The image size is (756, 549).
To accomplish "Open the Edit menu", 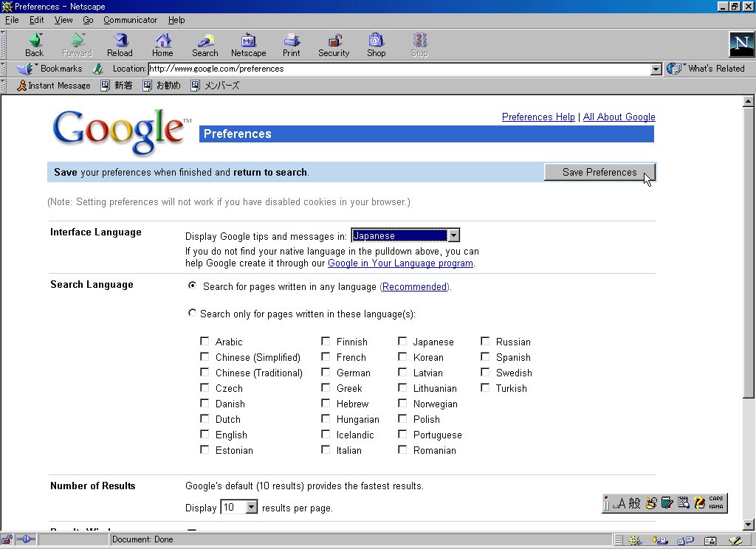I will (x=36, y=20).
